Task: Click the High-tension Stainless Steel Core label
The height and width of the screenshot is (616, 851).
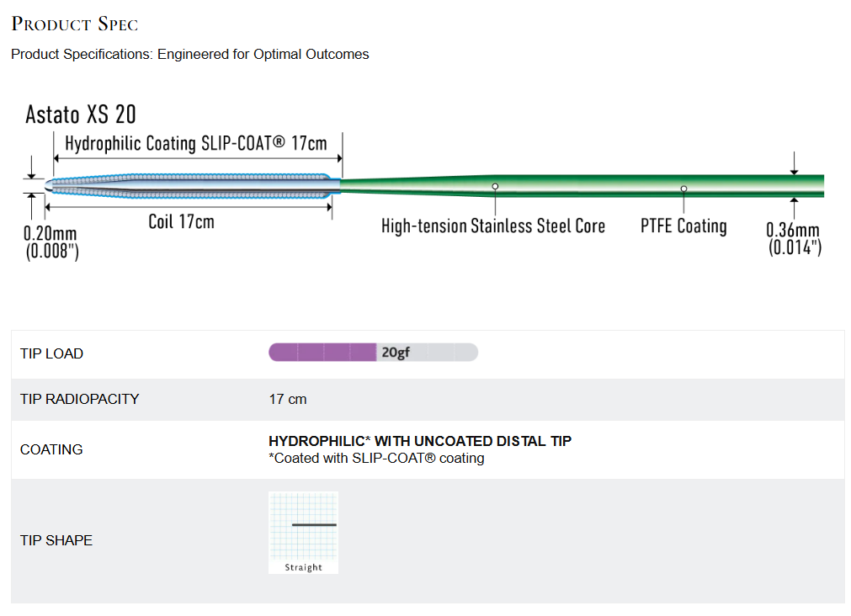Action: (x=493, y=226)
